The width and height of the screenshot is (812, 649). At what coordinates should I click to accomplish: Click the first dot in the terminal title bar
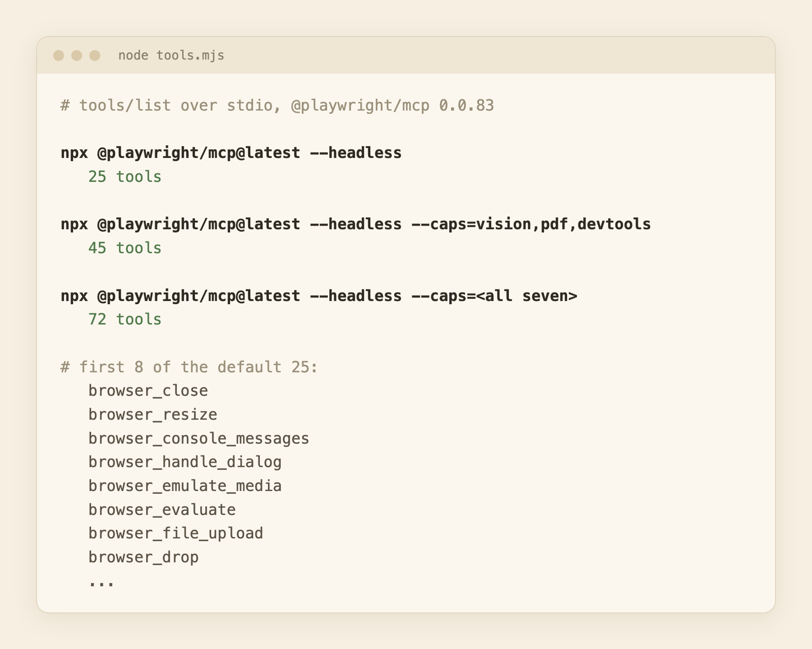(59, 55)
